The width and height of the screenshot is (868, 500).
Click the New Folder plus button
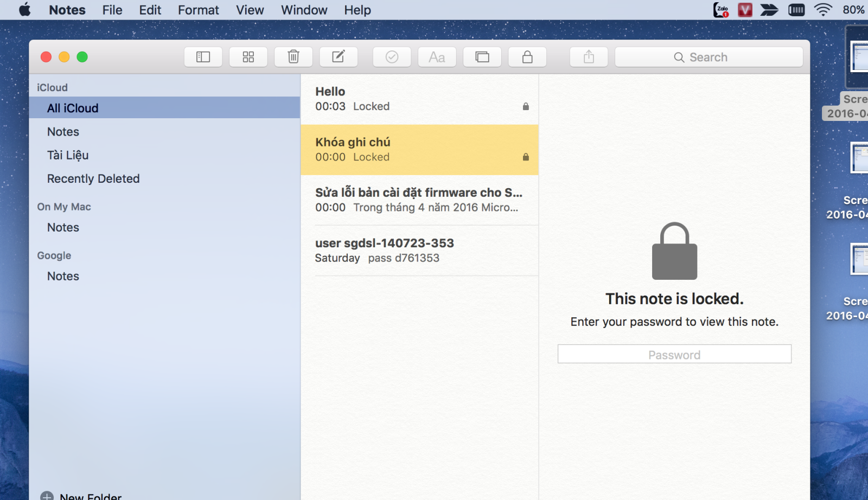47,496
